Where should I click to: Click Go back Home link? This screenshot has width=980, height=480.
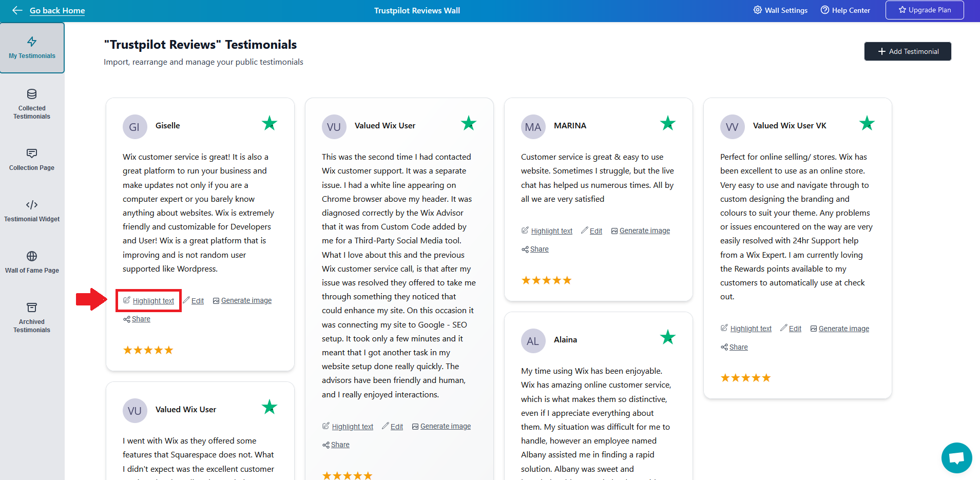(57, 10)
